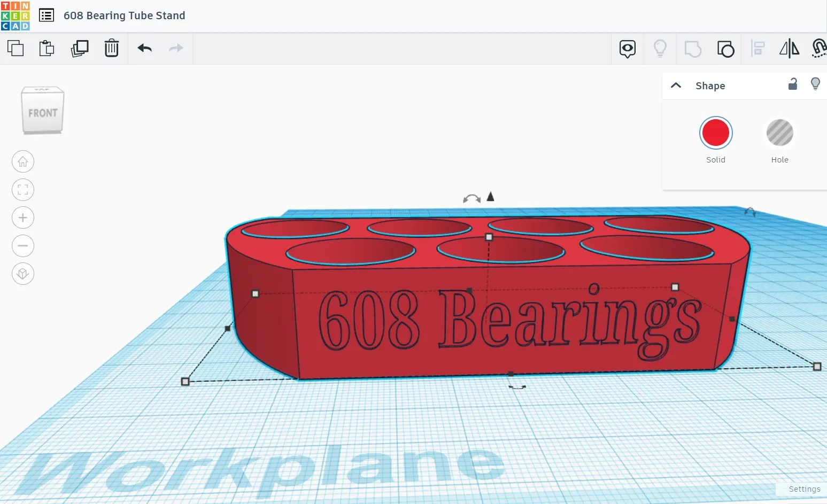The image size is (827, 504).
Task: Open workplane Settings
Action: coord(804,489)
